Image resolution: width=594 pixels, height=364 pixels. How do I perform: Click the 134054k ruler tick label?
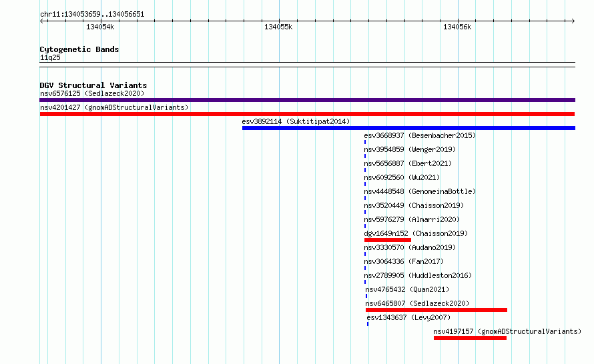click(100, 27)
